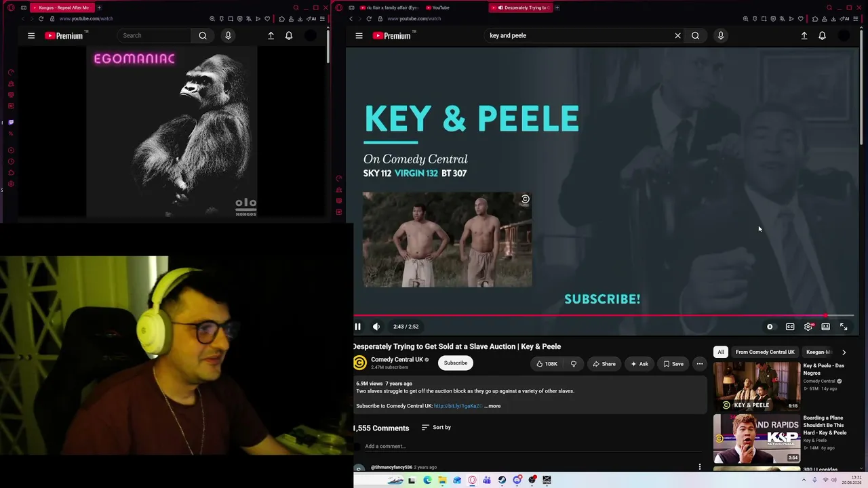The image size is (868, 488).
Task: Open the Ask button under video
Action: 639,364
